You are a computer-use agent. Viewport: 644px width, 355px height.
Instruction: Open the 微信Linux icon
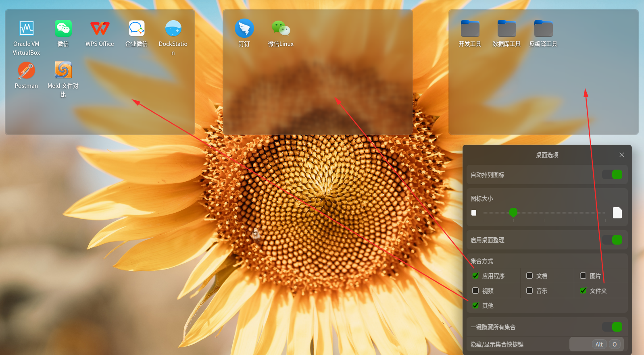[281, 28]
